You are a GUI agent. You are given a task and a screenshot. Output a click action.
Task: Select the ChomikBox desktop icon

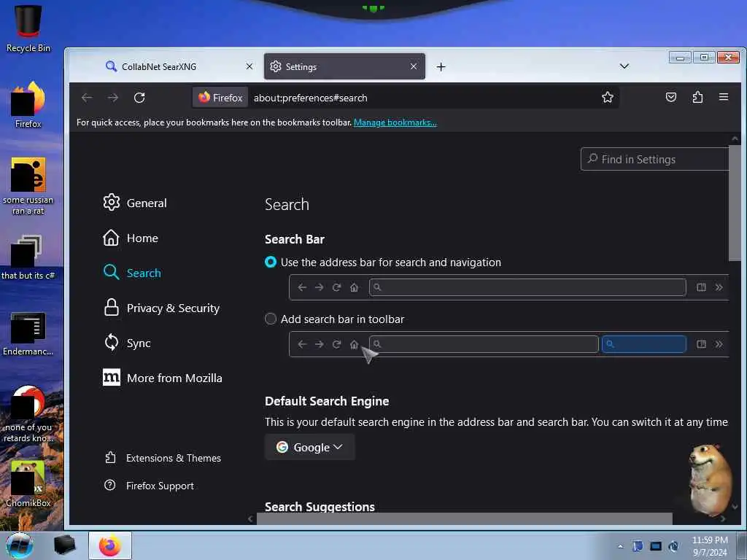click(28, 483)
